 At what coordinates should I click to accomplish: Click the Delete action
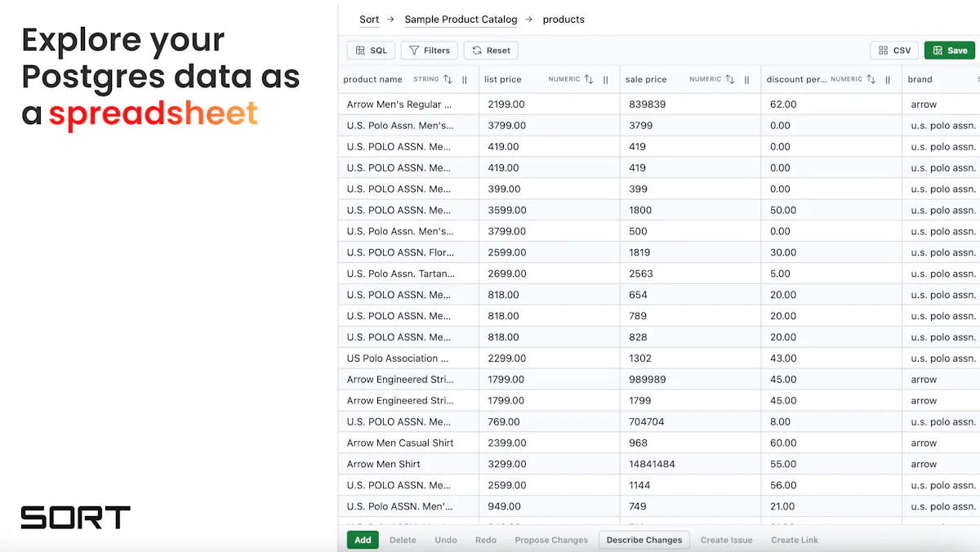403,540
